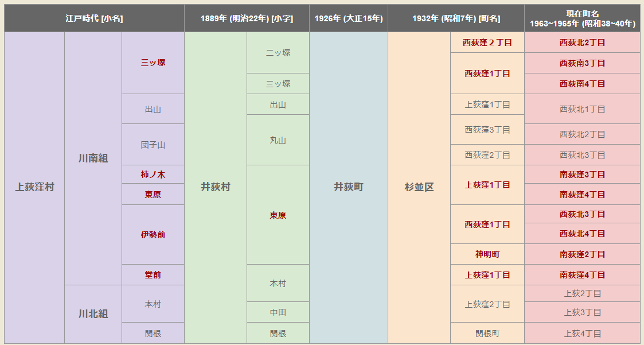
Task: Click the 西荻南4丁目 cell
Action: (x=583, y=83)
